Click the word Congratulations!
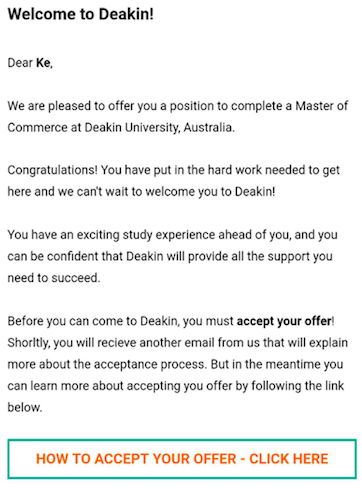Viewport: 362px width, 489px height. coord(52,170)
